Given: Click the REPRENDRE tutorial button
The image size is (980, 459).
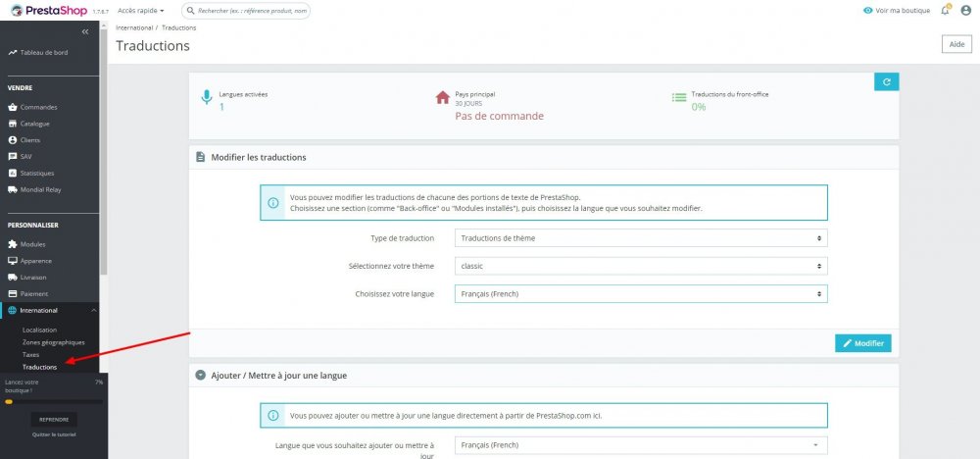Looking at the screenshot, I should [x=54, y=420].
